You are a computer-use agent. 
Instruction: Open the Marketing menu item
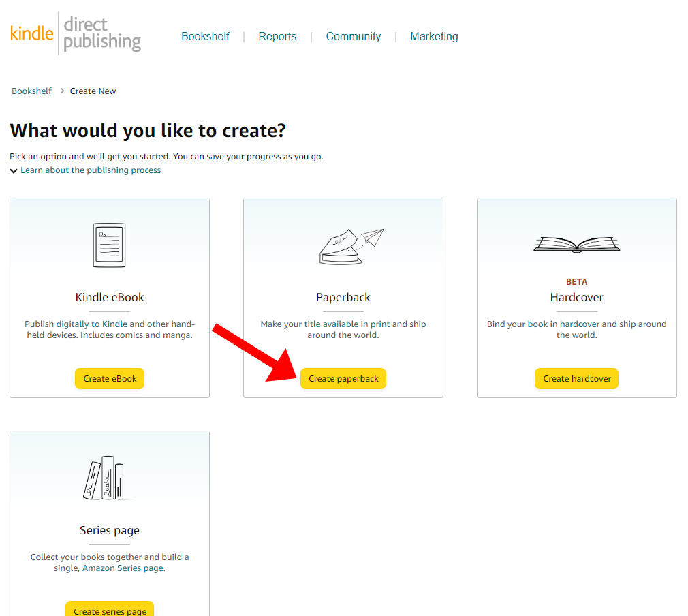(x=434, y=36)
